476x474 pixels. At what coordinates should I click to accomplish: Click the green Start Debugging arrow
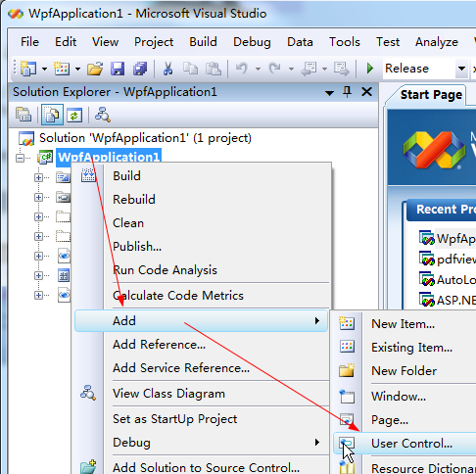tap(370, 69)
